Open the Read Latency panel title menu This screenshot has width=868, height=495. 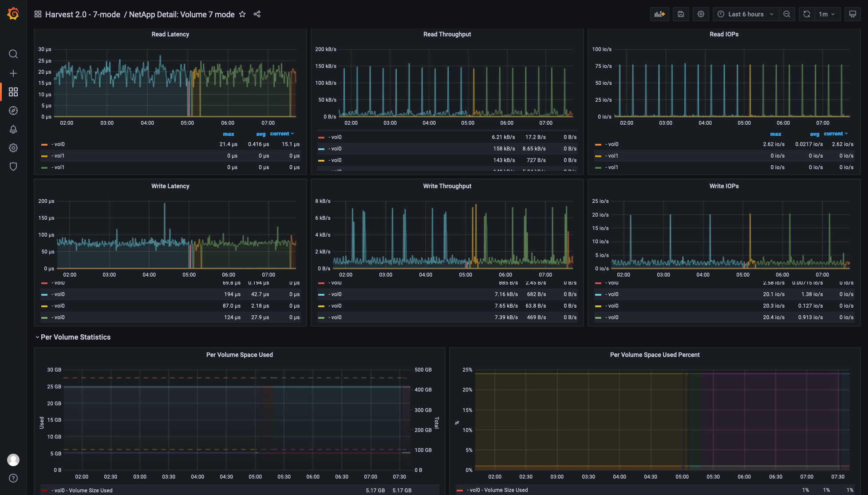tap(170, 34)
